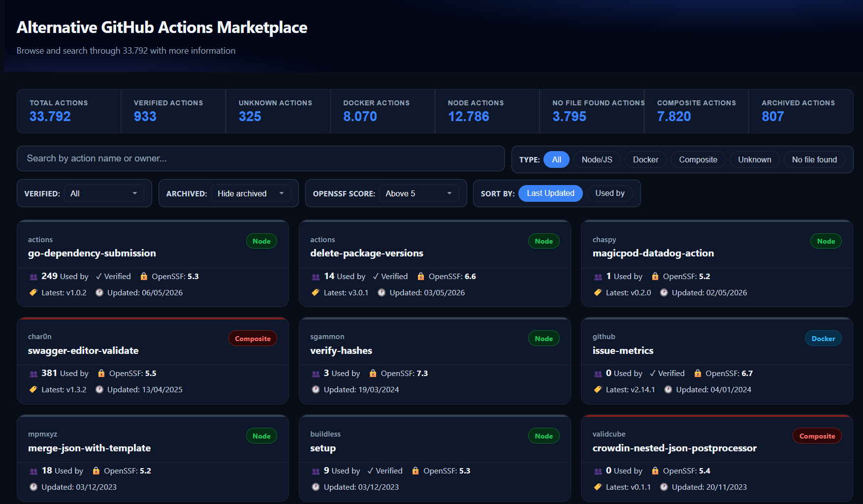Image resolution: width=863 pixels, height=504 pixels.
Task: Click the Total Actions stat 33.792
Action: pos(50,117)
